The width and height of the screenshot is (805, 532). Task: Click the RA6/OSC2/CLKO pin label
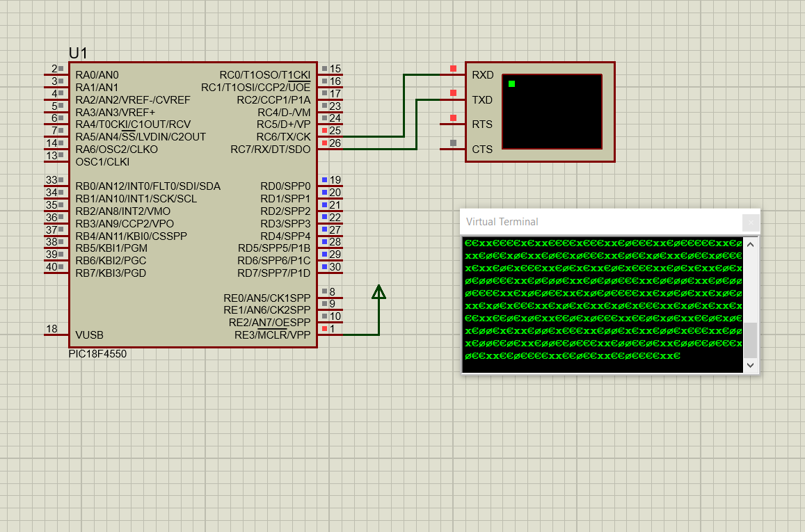tap(116, 150)
